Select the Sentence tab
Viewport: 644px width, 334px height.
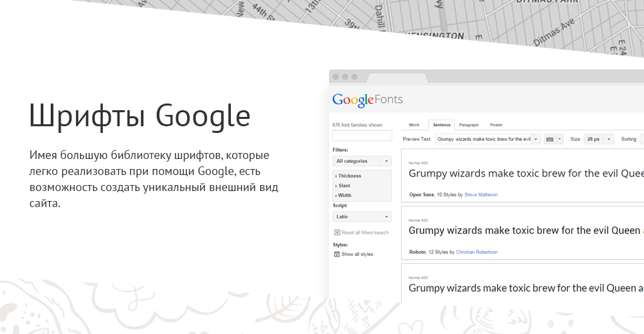pos(442,125)
